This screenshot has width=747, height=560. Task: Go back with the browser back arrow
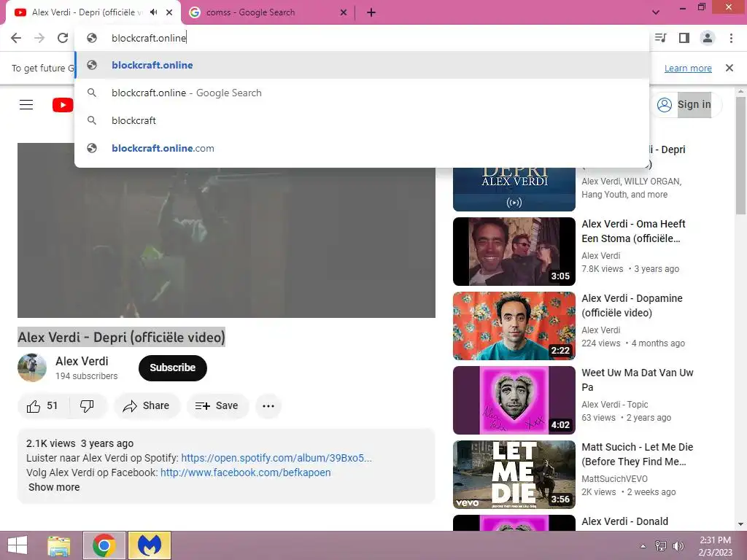point(16,38)
